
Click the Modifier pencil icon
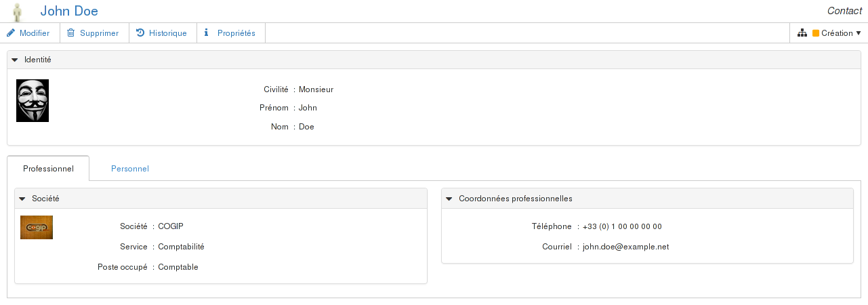coord(11,33)
